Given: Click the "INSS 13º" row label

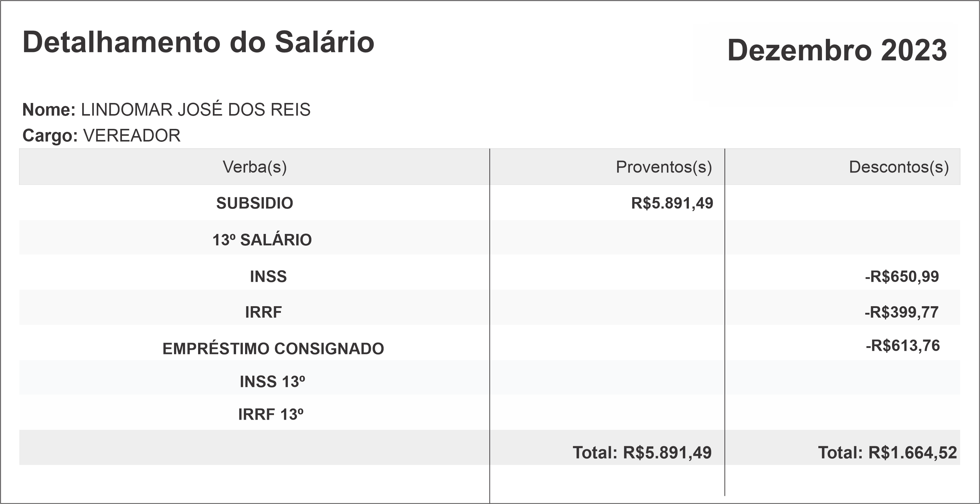Looking at the screenshot, I should click(272, 381).
